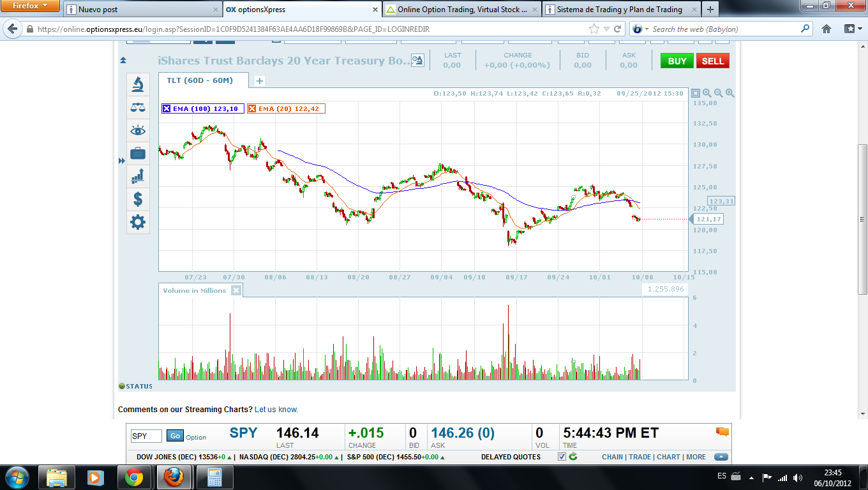Open the microscope research tool in chart sidebar

(138, 84)
